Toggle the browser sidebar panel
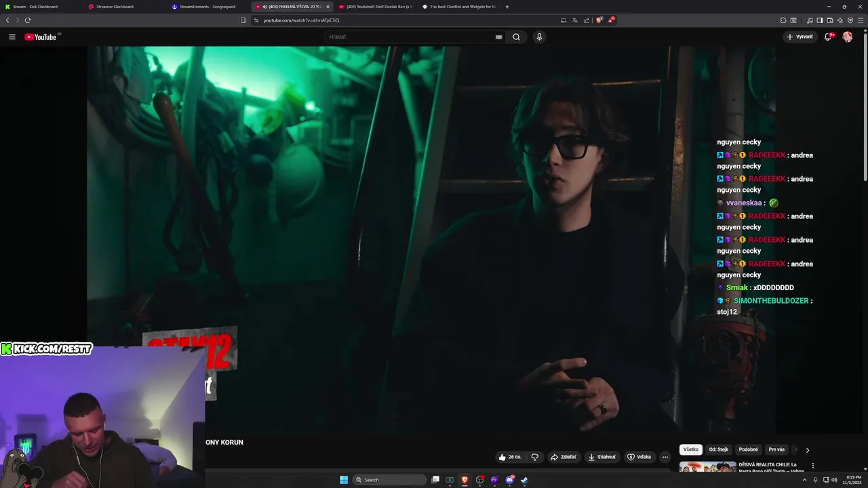 coord(820,20)
